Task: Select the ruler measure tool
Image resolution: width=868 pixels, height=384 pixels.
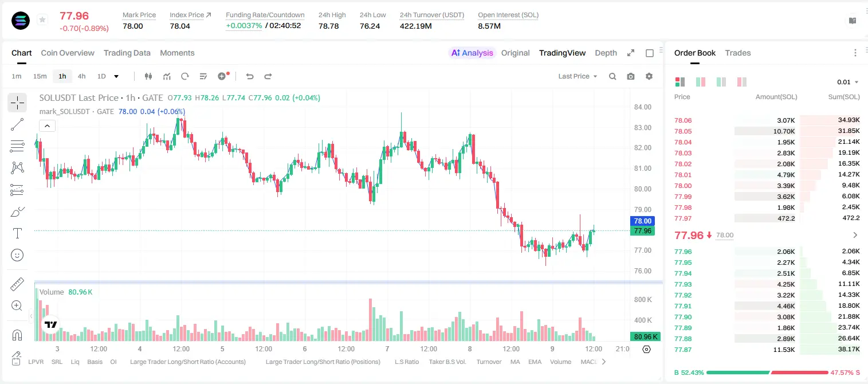Action: [x=17, y=284]
